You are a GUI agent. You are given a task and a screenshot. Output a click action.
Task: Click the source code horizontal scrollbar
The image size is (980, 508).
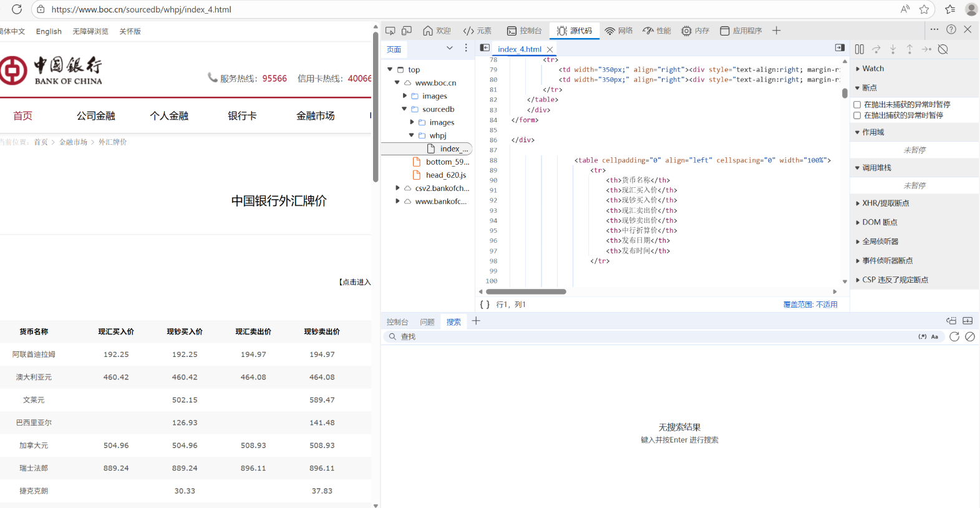pyautogui.click(x=526, y=291)
